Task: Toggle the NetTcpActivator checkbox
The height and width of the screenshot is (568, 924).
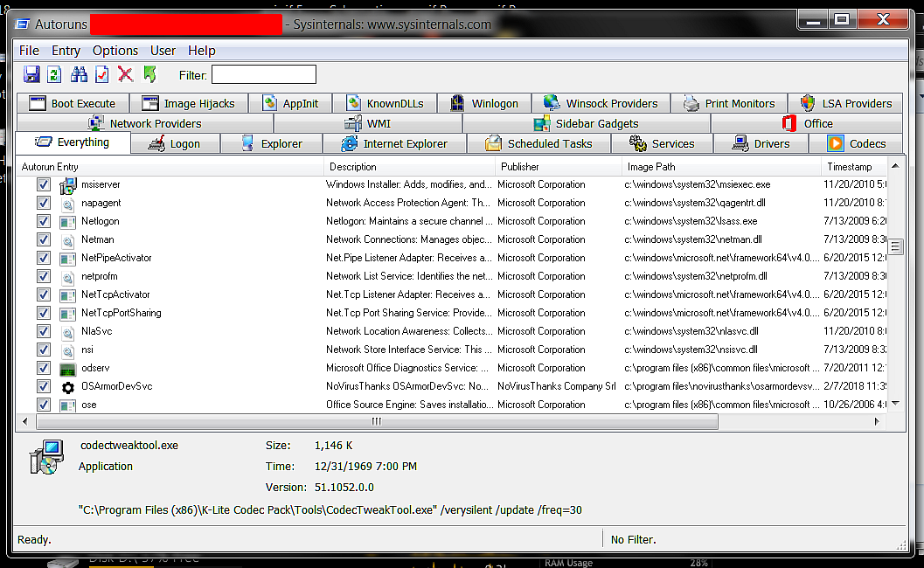Action: [x=43, y=294]
